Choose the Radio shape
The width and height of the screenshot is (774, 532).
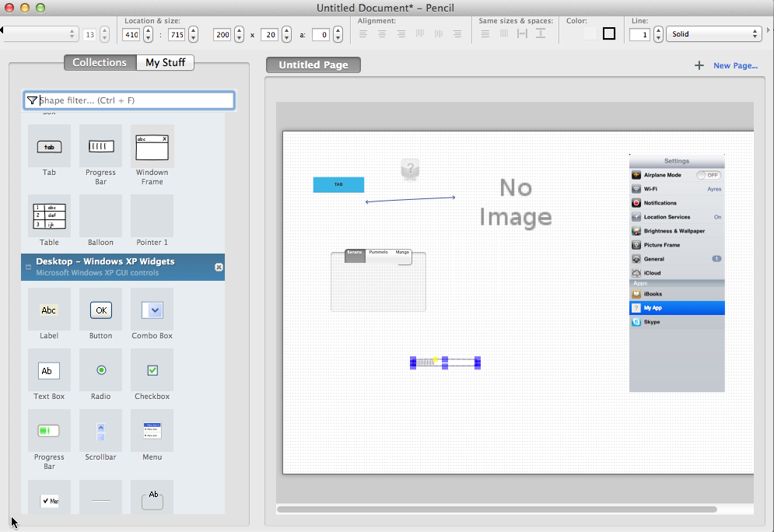point(100,370)
